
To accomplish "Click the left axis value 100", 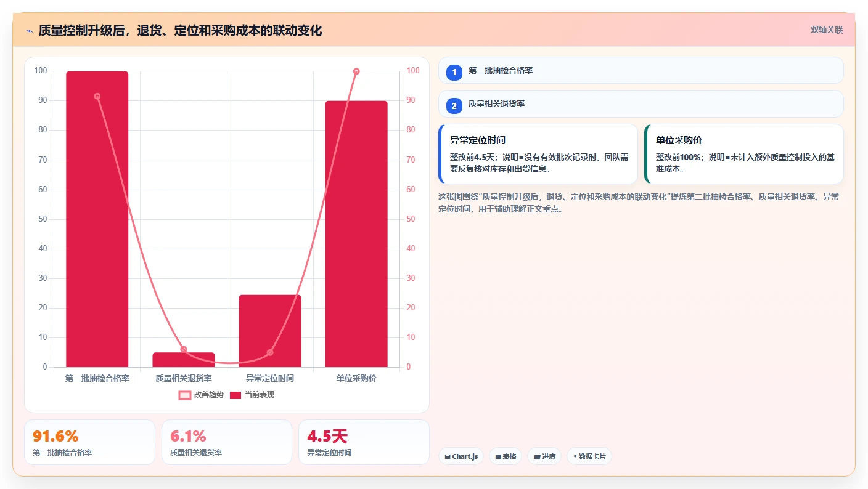I will pos(41,71).
